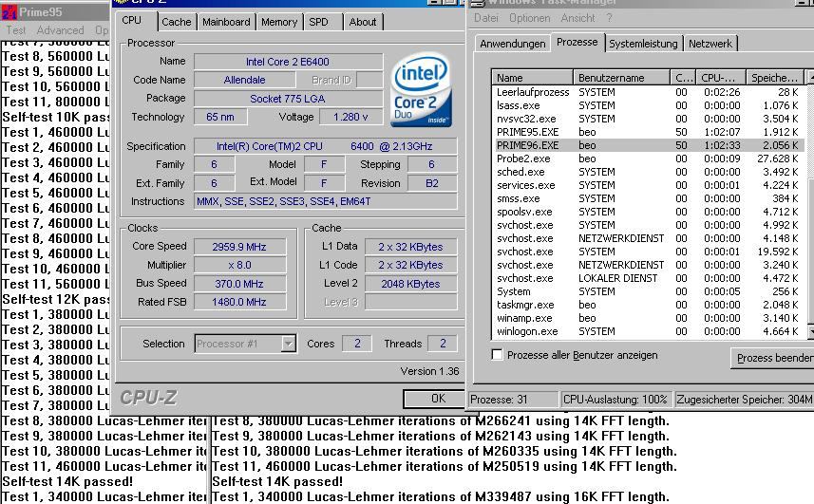Click the processor Name field 'Intel Core 2 E6400'
This screenshot has width=814, height=504.
(x=288, y=62)
